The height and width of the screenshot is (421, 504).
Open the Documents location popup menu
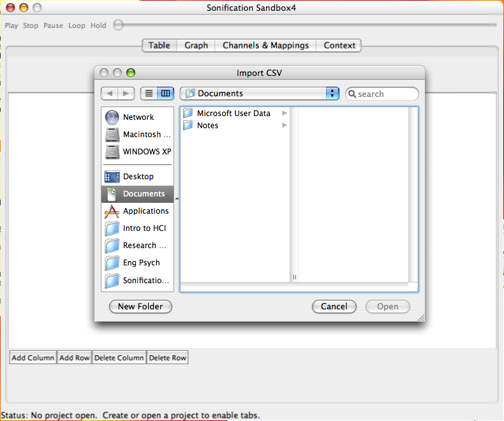pyautogui.click(x=260, y=94)
